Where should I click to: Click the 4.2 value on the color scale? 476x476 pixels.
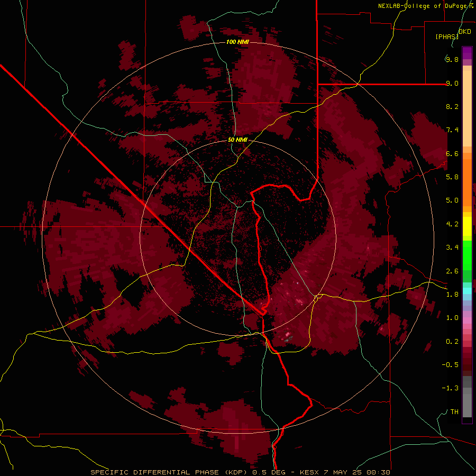(452, 224)
